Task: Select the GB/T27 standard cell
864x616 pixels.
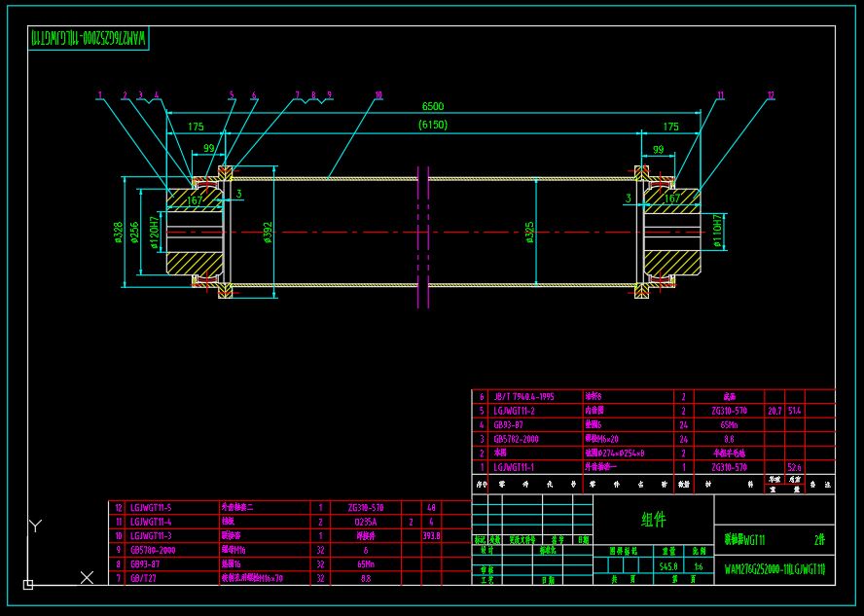Action: pos(143,578)
